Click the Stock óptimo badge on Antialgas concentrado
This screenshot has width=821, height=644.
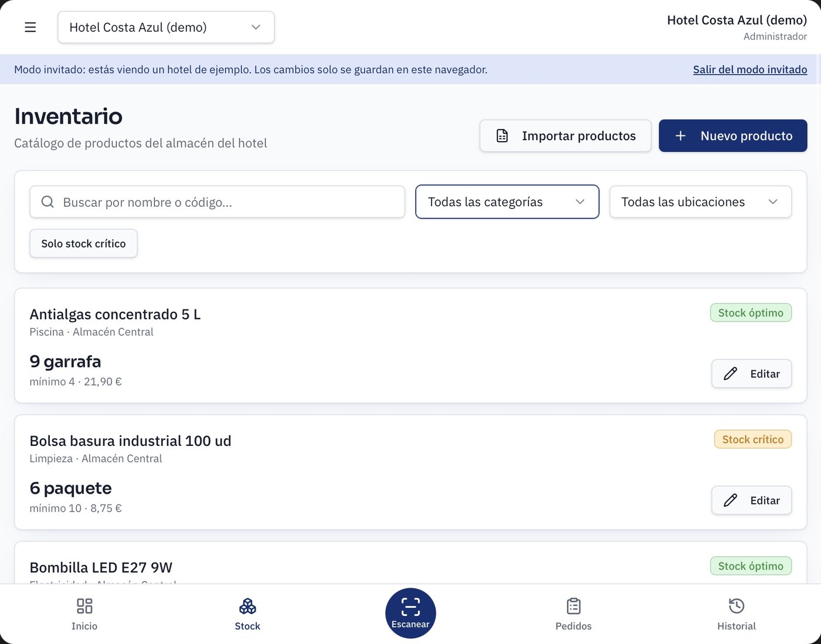[751, 313]
